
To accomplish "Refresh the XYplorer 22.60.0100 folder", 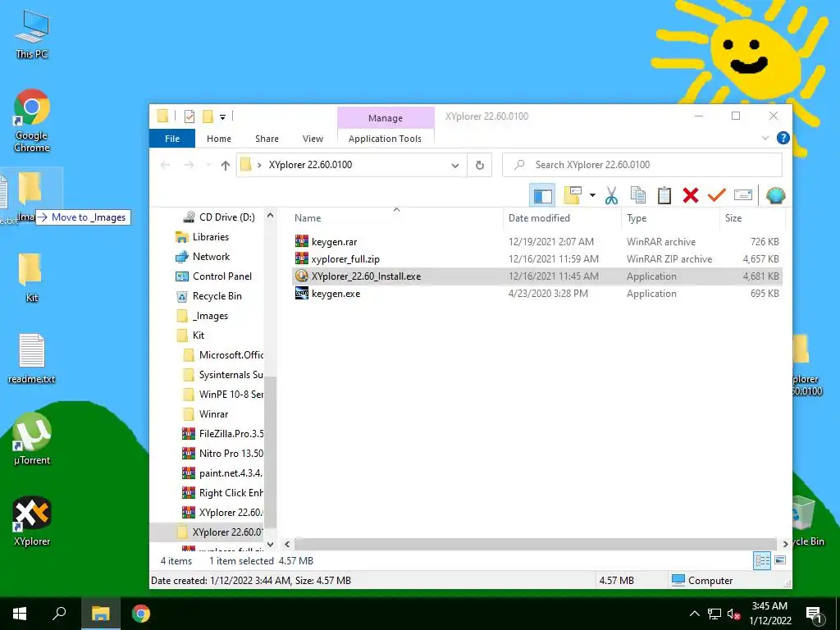I will pos(480,166).
